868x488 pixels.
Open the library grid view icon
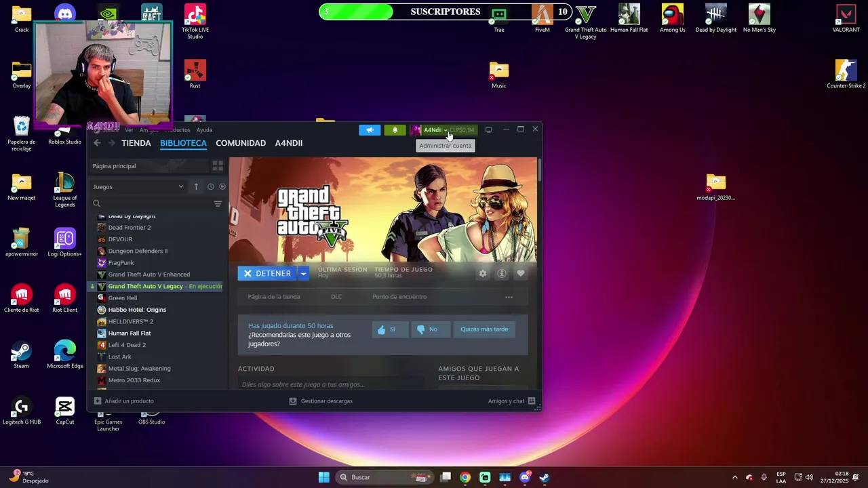coord(218,165)
